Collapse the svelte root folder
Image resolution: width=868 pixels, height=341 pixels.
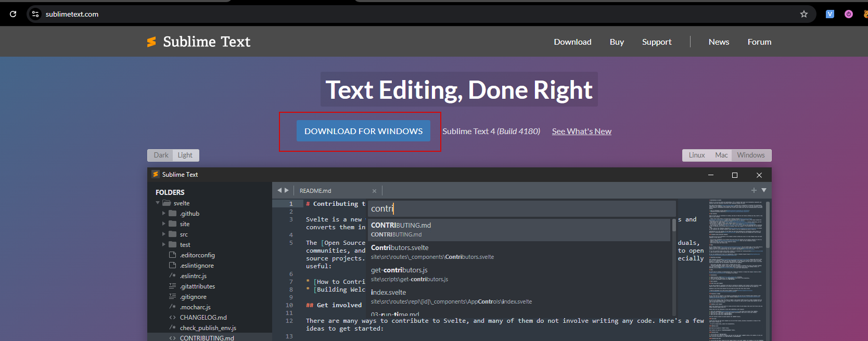click(158, 203)
